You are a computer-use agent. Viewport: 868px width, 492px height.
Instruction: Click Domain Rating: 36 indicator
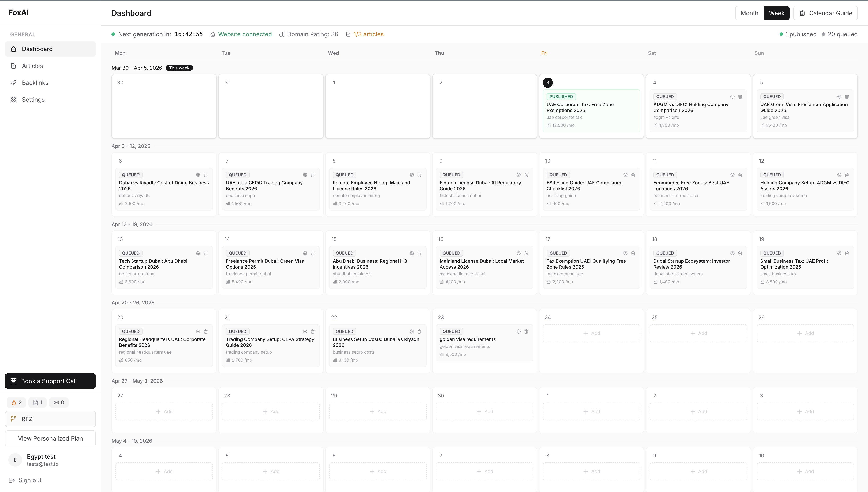pos(309,34)
